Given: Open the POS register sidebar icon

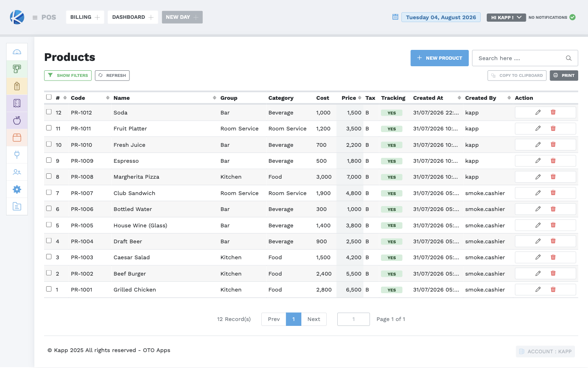Looking at the screenshot, I should click(17, 69).
